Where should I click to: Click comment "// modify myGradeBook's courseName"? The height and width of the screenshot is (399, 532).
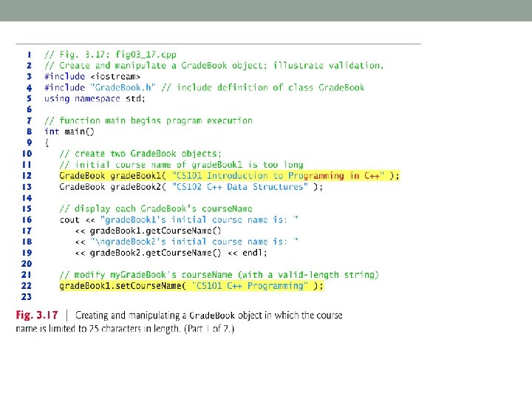tap(146, 275)
